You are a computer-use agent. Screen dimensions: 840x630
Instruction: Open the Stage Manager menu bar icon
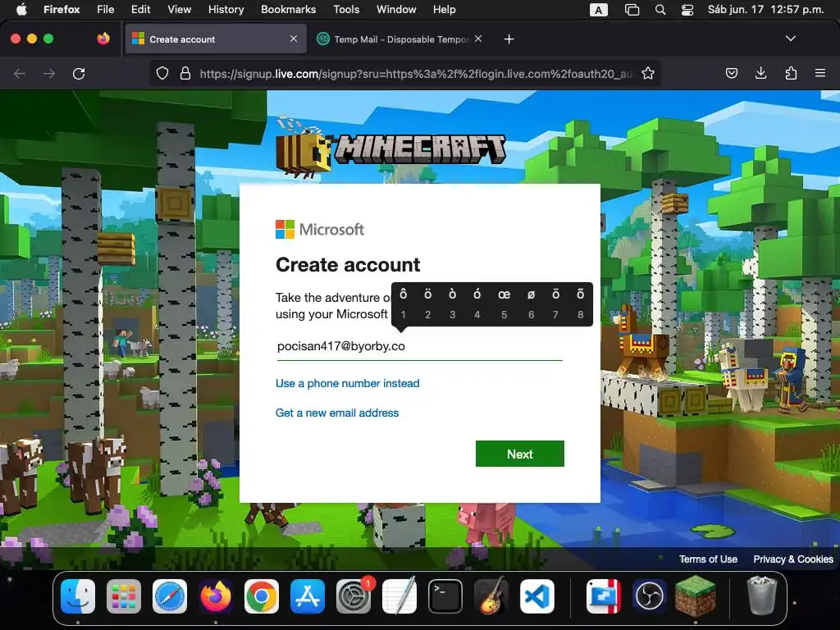pos(632,10)
